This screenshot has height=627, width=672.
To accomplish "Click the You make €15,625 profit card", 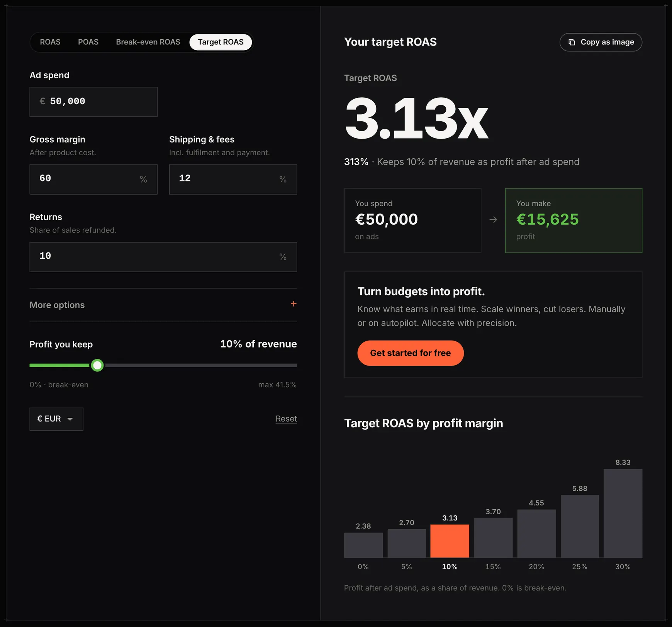I will (x=574, y=220).
